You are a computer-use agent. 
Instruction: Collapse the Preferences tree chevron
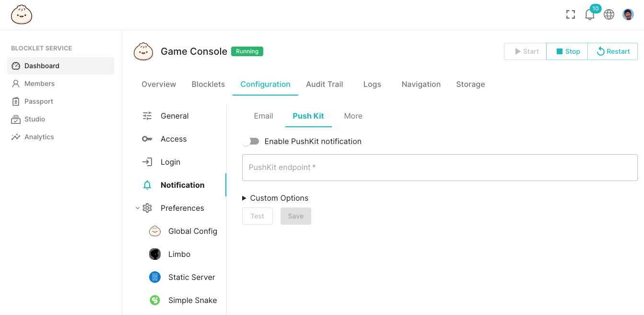[x=138, y=208]
